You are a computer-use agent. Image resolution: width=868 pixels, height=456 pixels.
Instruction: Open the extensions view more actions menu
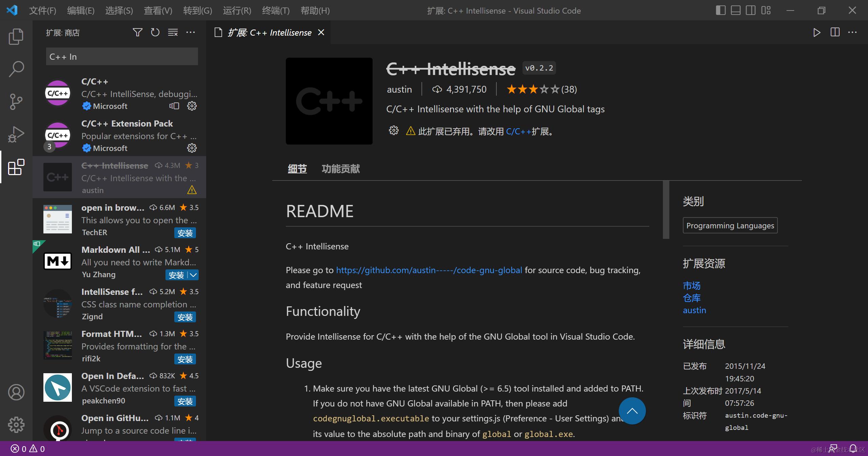pos(190,32)
